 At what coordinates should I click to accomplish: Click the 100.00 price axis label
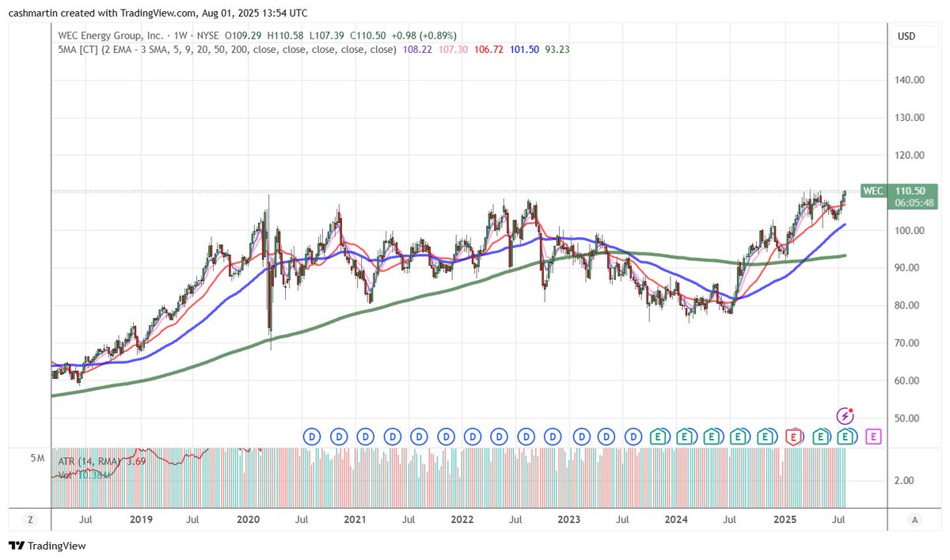(x=910, y=230)
